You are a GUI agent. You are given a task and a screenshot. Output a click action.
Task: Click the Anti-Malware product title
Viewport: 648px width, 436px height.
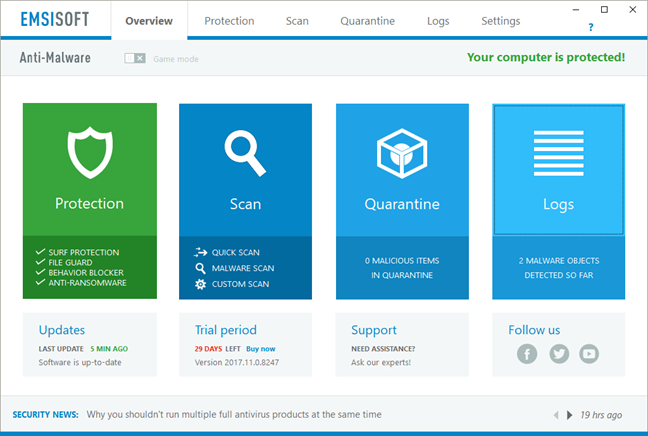coord(55,57)
